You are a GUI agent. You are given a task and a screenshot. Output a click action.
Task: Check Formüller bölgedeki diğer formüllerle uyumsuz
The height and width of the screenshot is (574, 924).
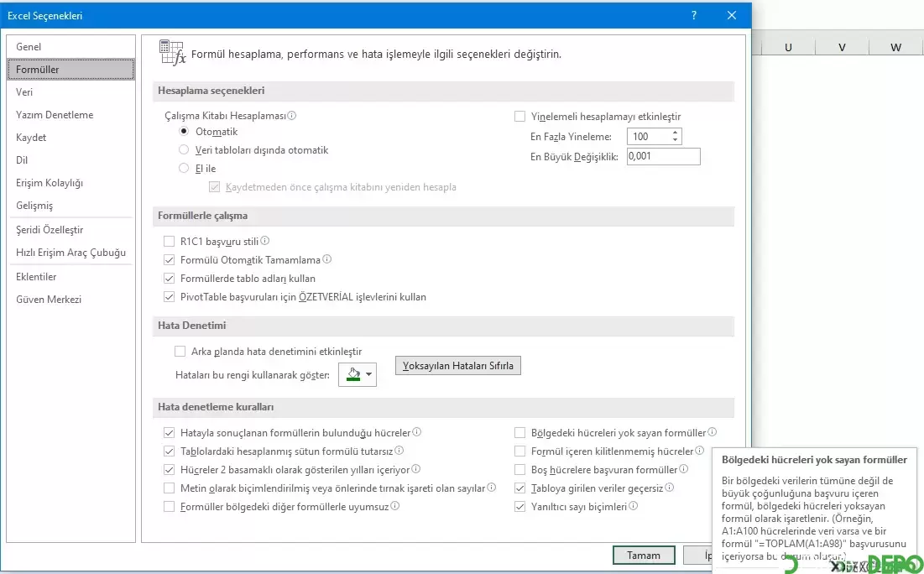click(170, 506)
